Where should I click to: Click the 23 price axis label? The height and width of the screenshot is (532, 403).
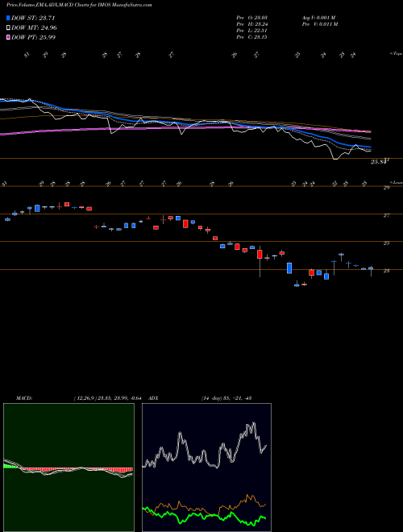386,271
